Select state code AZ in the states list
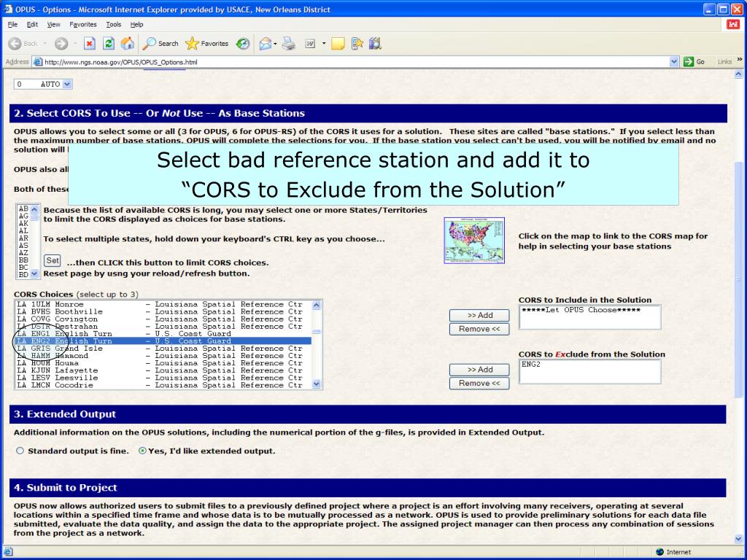The image size is (747, 560). coord(23,253)
